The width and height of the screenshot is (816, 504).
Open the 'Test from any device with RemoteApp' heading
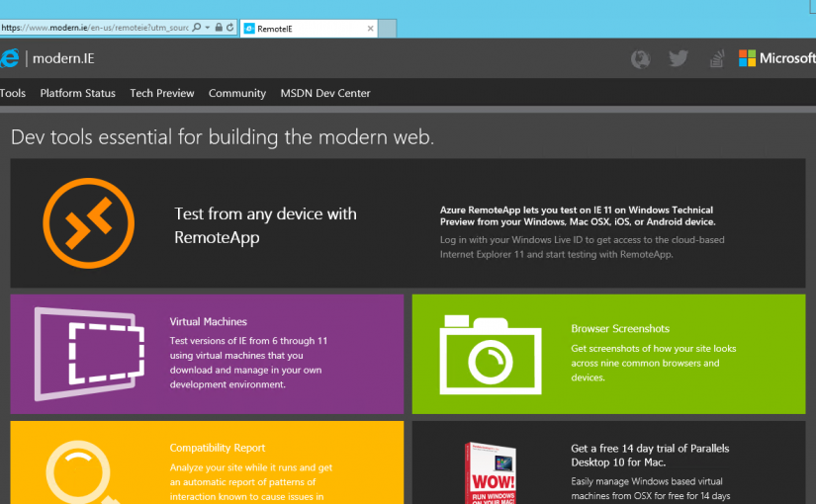click(x=265, y=225)
